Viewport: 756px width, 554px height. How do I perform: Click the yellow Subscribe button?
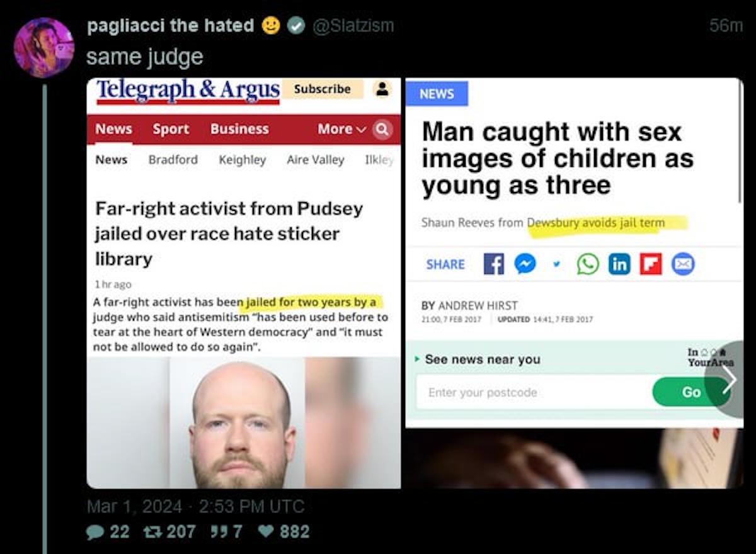pyautogui.click(x=322, y=89)
